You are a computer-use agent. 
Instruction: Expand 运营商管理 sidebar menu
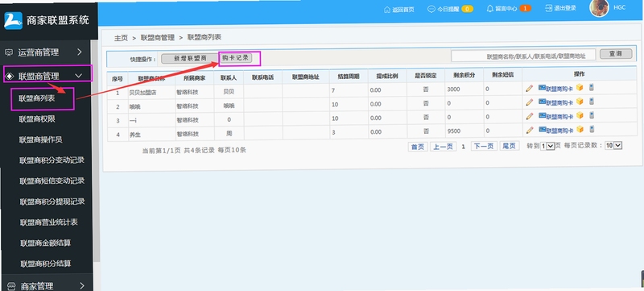point(44,52)
